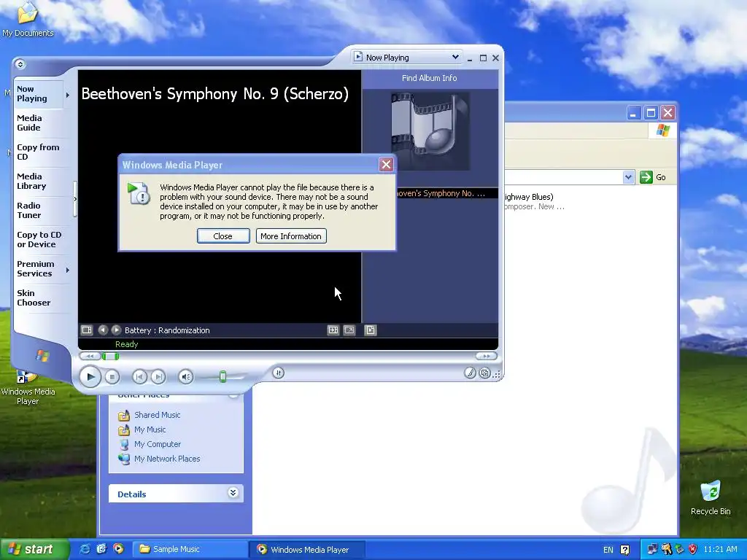Click the full screen view icon

click(x=349, y=330)
